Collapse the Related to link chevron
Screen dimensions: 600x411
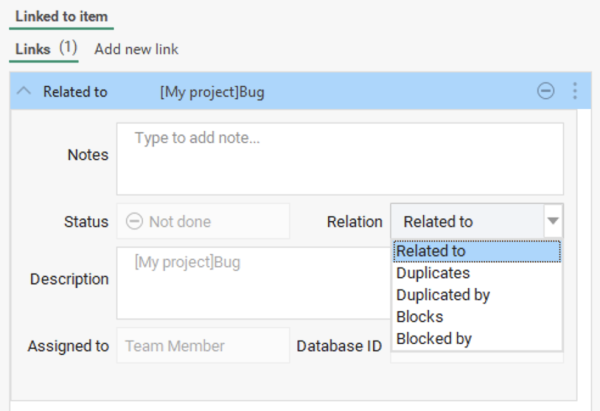tap(25, 91)
